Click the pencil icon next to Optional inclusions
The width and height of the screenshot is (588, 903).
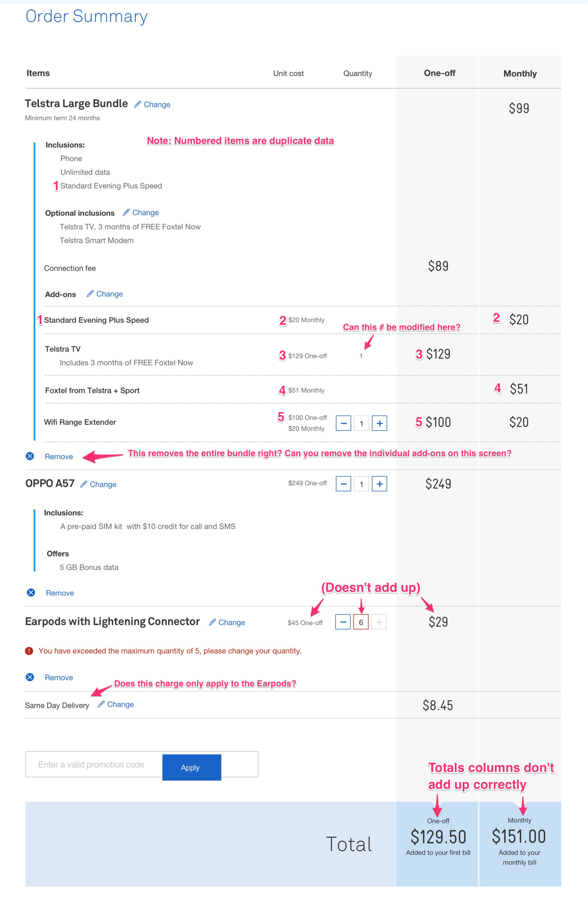coord(126,212)
